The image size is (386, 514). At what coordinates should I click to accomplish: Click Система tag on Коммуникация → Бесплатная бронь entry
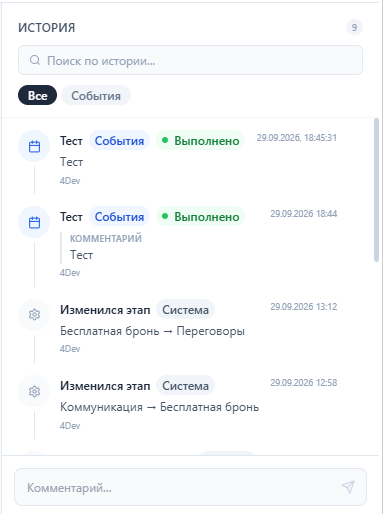click(x=185, y=385)
